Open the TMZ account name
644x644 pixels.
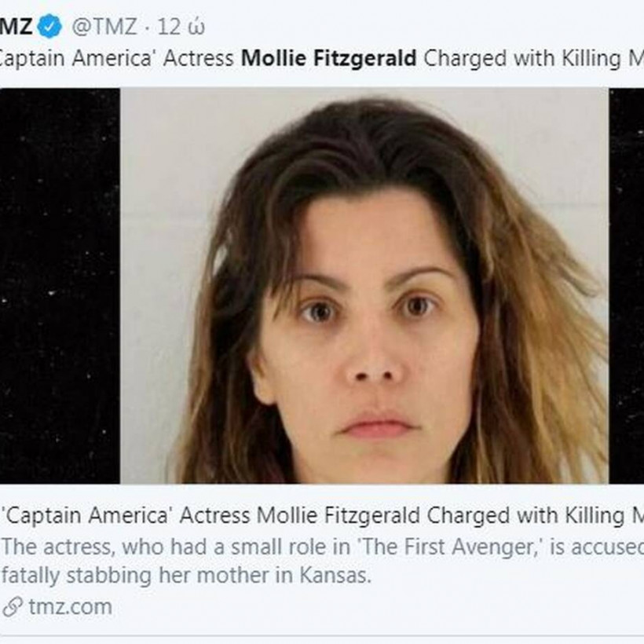point(16,27)
